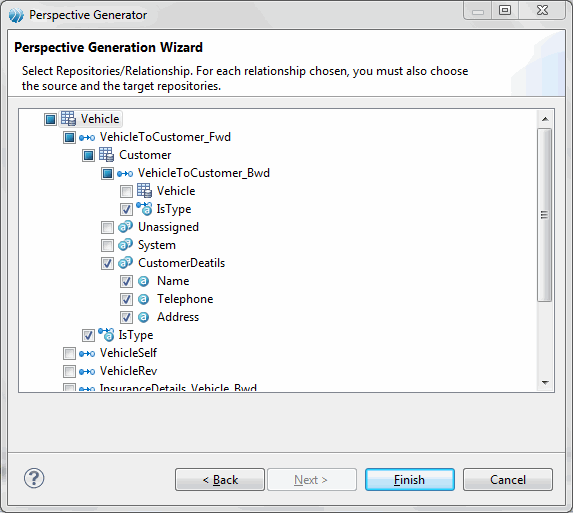573x513 pixels.
Task: Click the IsType icon beneath VehicleToCustomer_Fwd
Action: point(106,335)
